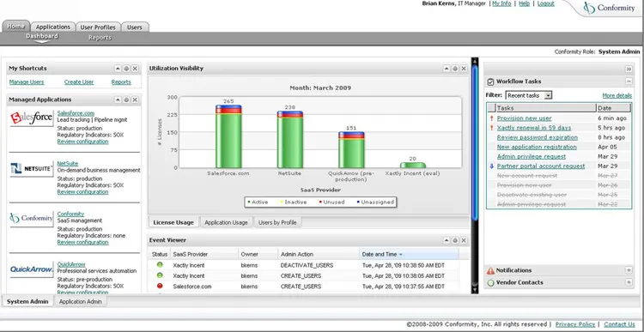Image resolution: width=644 pixels, height=332 pixels.
Task: Open the Home tab
Action: [x=16, y=27]
